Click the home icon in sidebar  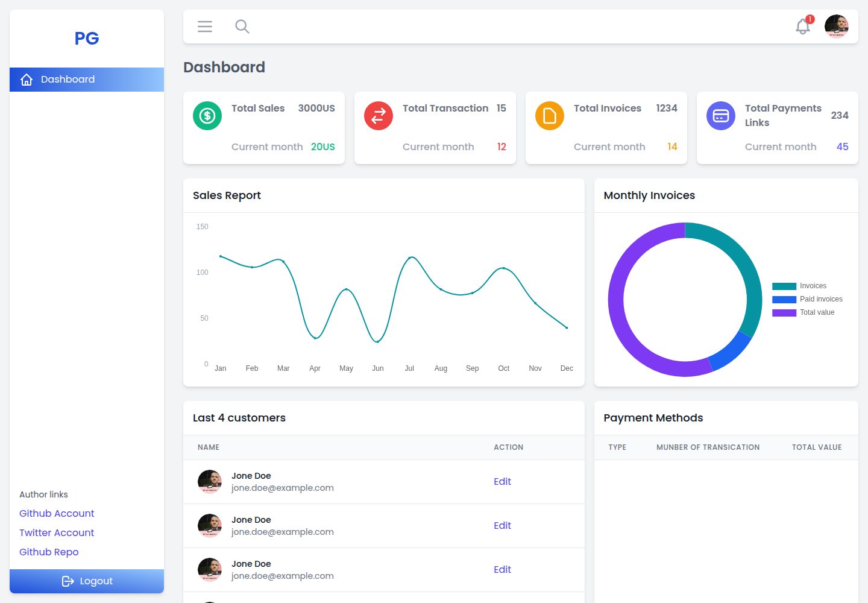27,80
